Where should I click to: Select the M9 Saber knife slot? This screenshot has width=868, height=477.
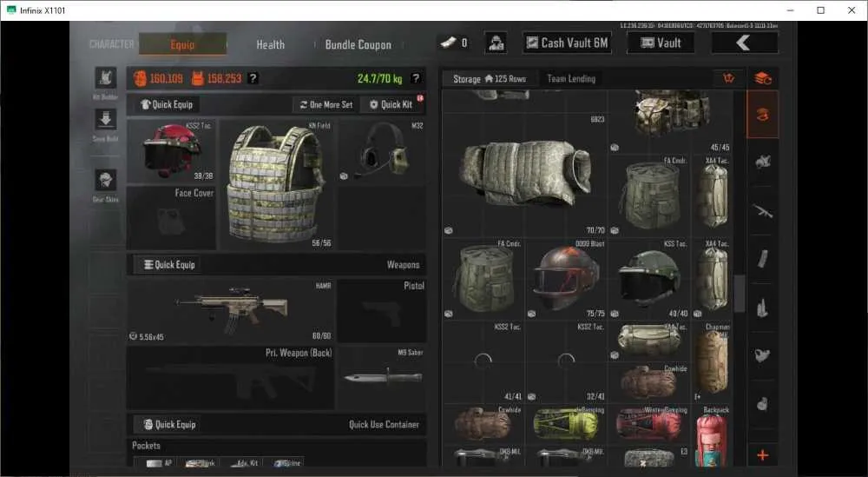tap(382, 378)
